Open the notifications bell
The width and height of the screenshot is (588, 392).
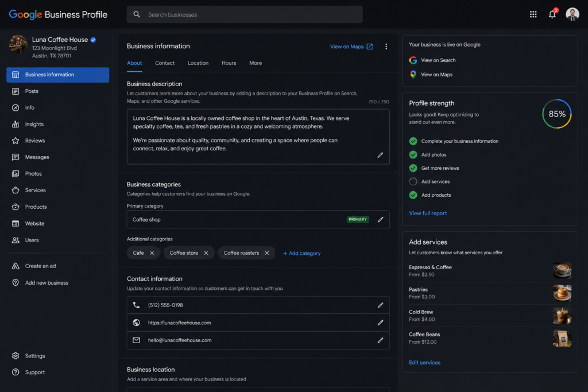coord(552,14)
